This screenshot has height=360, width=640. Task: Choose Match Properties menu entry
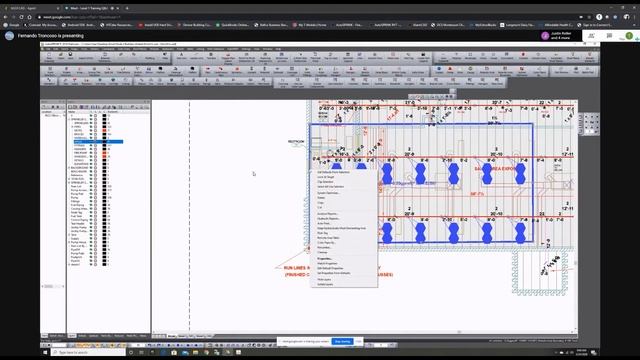[x=327, y=264]
